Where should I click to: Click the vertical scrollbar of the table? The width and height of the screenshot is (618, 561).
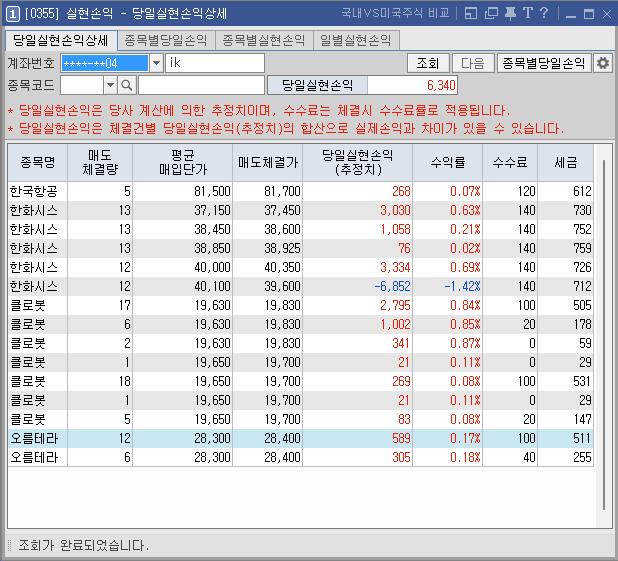pyautogui.click(x=603, y=335)
